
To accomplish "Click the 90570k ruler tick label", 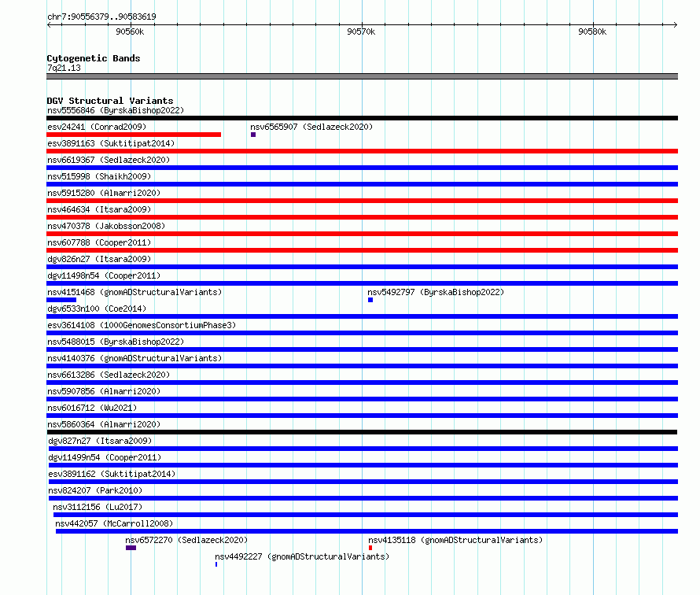I will [361, 31].
